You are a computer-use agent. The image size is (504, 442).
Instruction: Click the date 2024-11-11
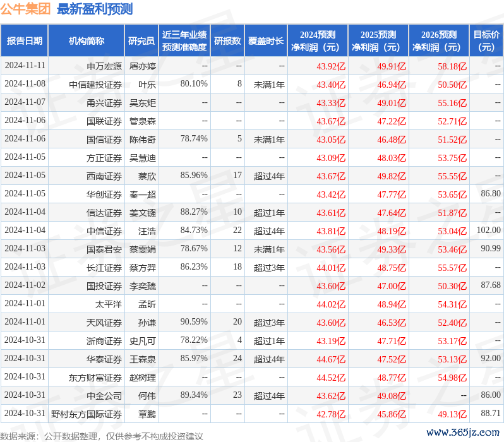[x=25, y=66]
